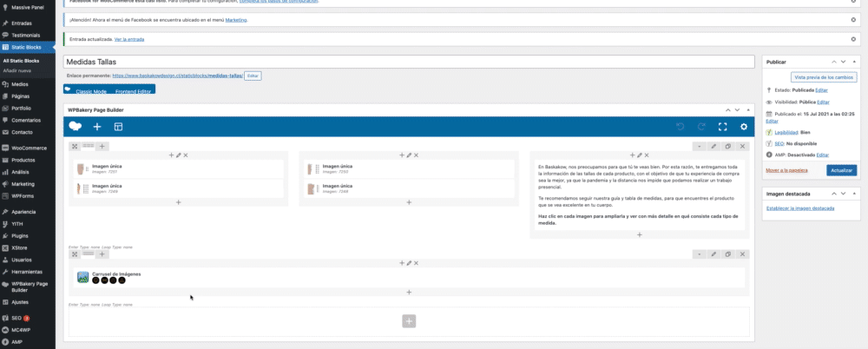
Task: Clone the first row
Action: click(728, 146)
